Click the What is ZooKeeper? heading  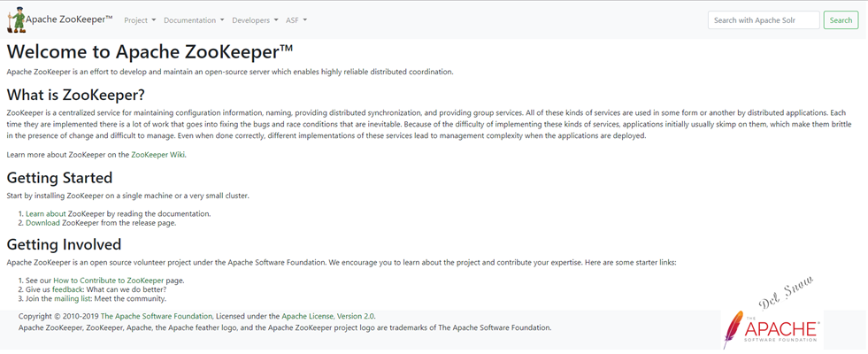(x=76, y=95)
